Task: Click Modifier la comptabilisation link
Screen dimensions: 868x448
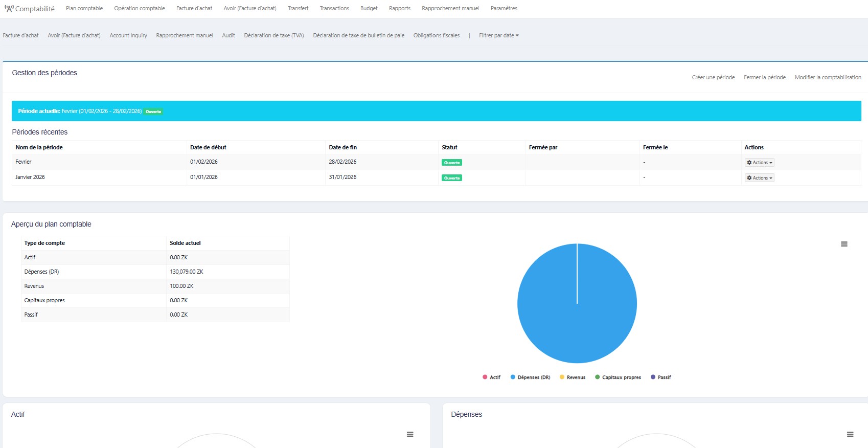Action: [x=828, y=78]
